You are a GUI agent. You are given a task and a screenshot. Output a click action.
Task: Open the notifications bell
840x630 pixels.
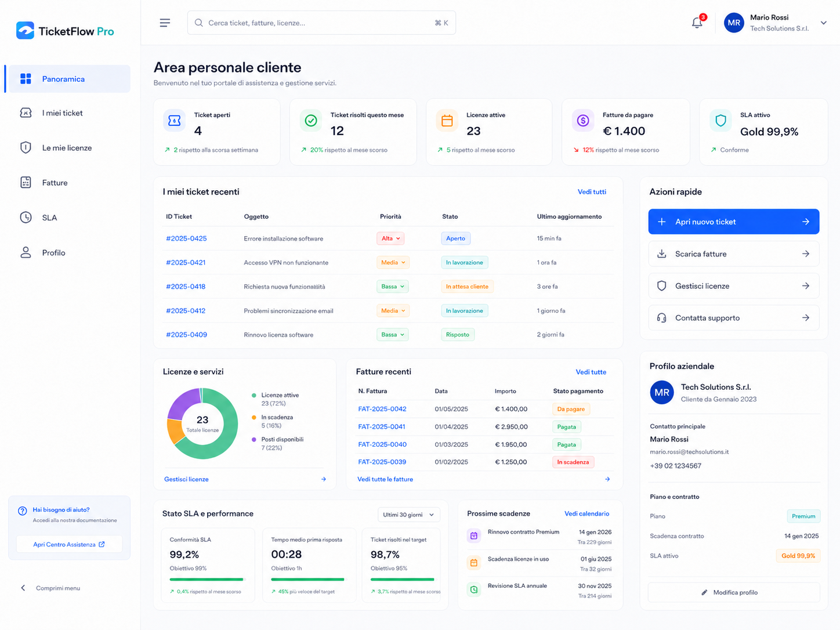click(x=697, y=23)
